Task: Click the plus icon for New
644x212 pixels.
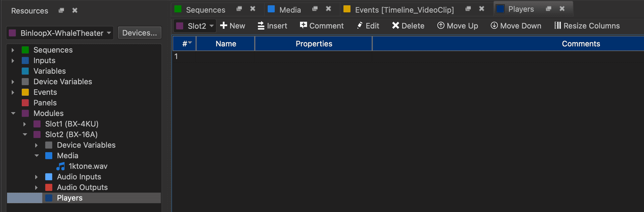Action: pyautogui.click(x=224, y=25)
